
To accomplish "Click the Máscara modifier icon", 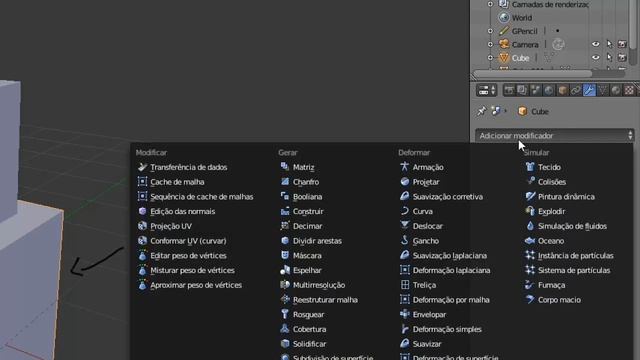I will point(285,255).
